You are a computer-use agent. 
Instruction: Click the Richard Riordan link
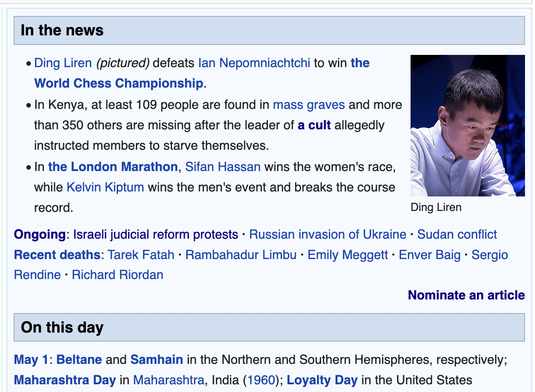(117, 275)
